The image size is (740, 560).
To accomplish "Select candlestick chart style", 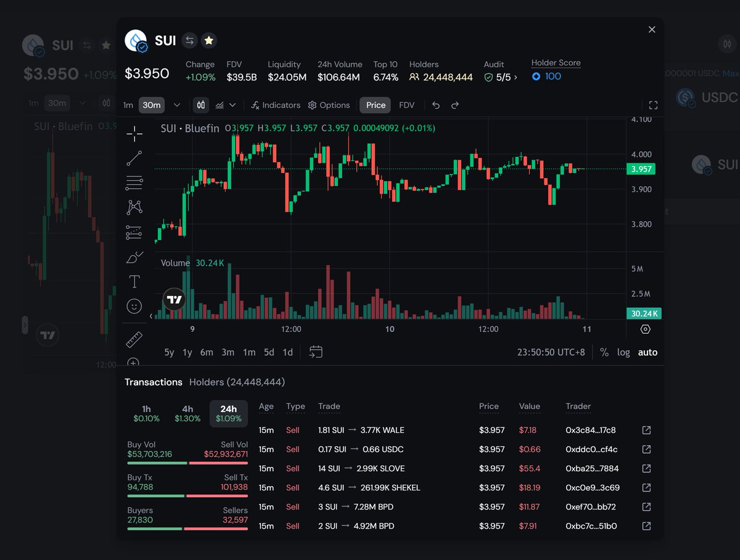I will (x=201, y=105).
